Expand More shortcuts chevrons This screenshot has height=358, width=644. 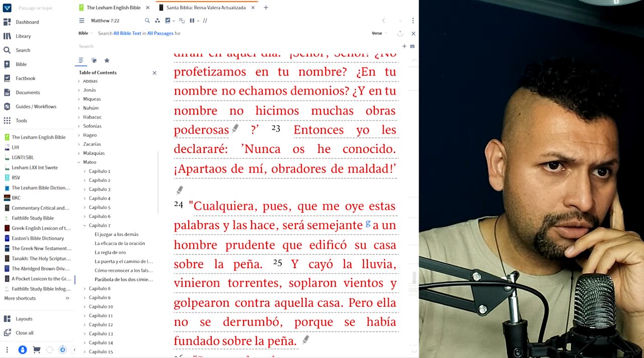coord(67,298)
